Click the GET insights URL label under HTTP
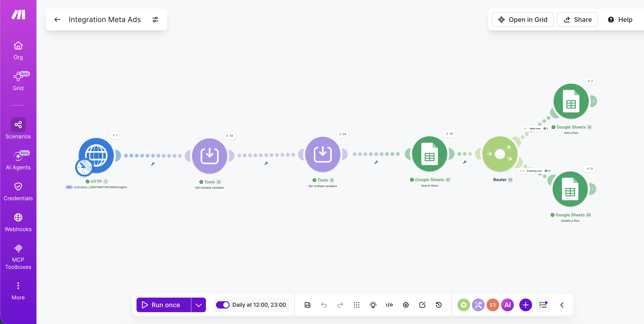 click(96, 187)
